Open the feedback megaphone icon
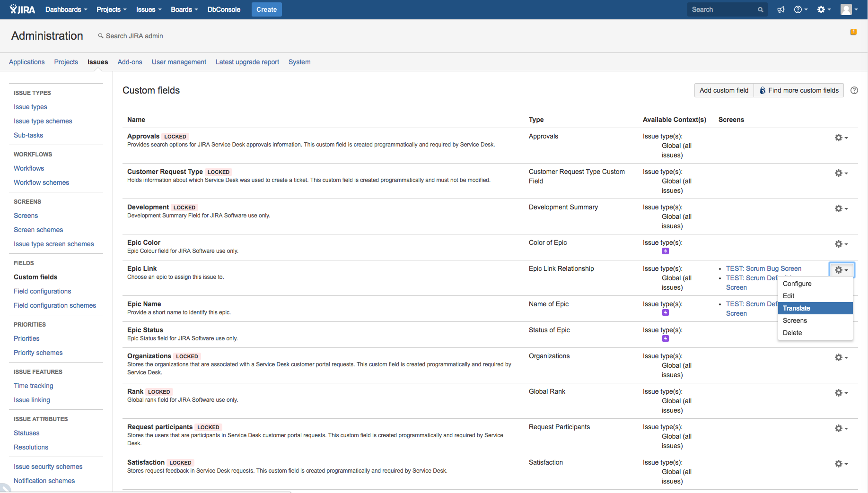The image size is (868, 493). [781, 9]
